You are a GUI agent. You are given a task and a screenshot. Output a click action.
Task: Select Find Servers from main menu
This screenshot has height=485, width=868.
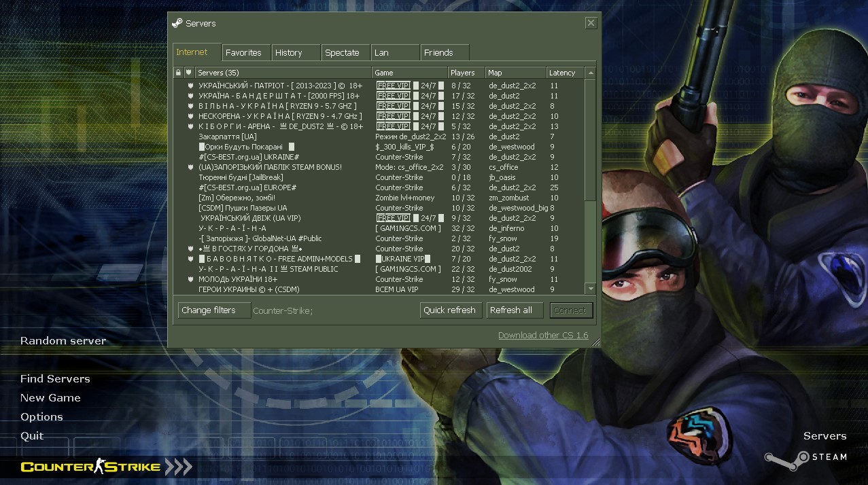coord(55,379)
